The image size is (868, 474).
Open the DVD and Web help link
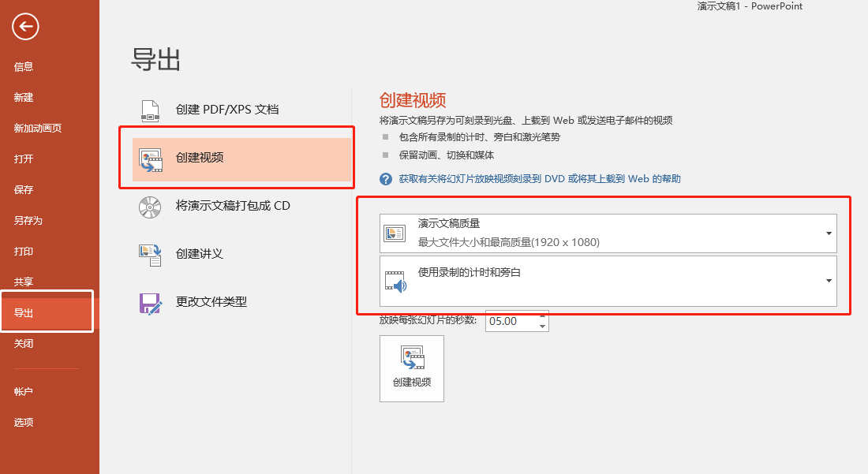(x=540, y=179)
